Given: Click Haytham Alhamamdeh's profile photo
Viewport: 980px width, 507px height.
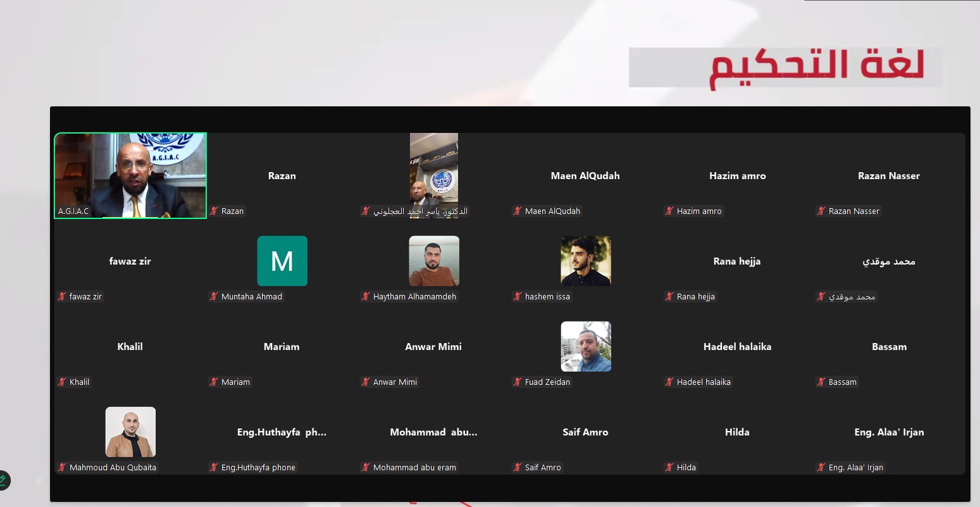Looking at the screenshot, I should coord(434,261).
